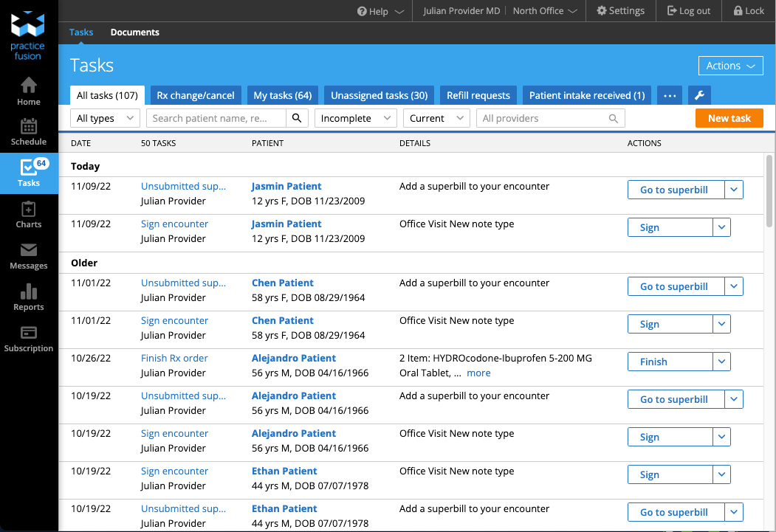Expand the Actions dropdown menu
Screen dimensions: 776x532
tap(730, 66)
